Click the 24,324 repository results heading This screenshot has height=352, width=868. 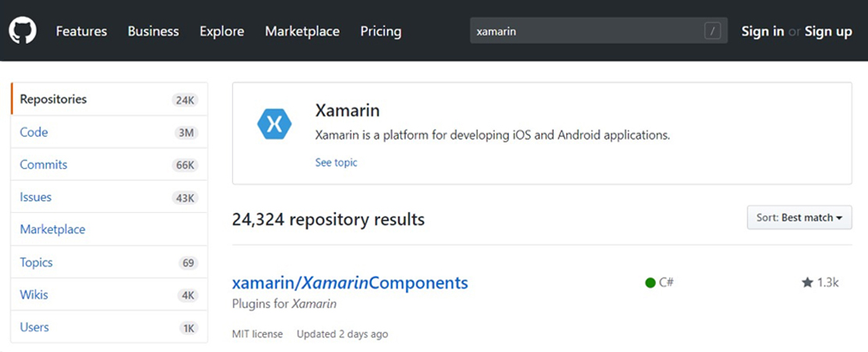coord(328,220)
